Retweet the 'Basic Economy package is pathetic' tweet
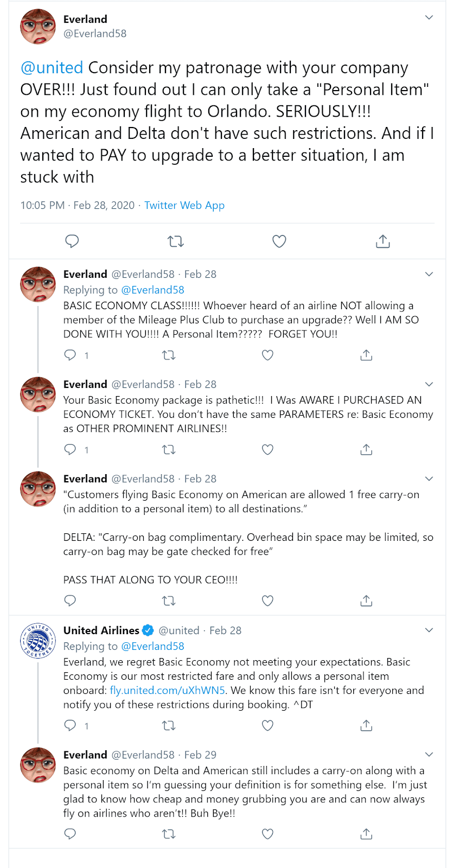 point(169,450)
